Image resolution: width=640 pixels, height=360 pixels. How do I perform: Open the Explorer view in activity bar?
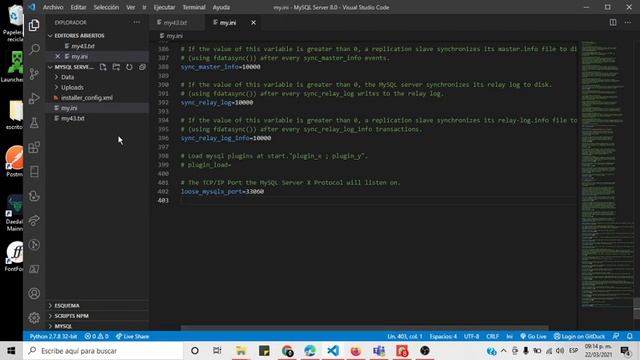[34, 25]
